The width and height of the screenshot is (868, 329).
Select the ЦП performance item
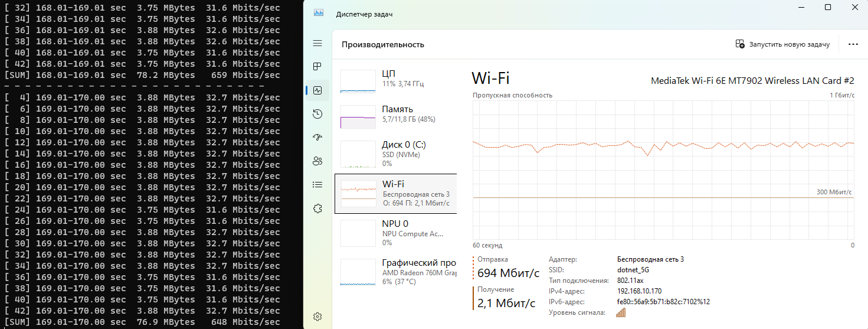(x=395, y=81)
